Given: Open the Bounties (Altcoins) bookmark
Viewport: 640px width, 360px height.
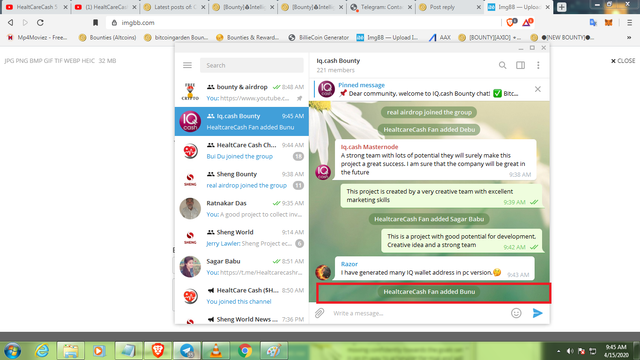Looking at the screenshot, I should pos(108,38).
